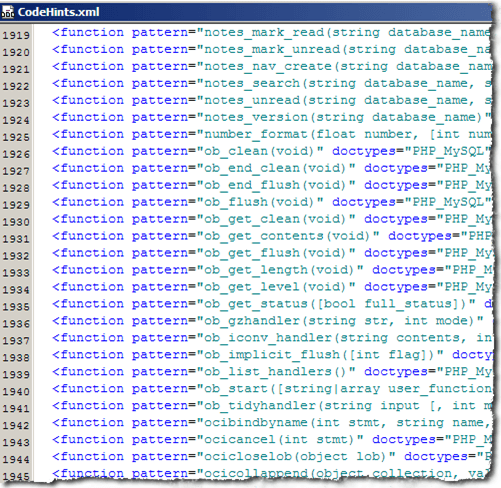501x488 pixels.
Task: Select line number 1920 in the gutter
Action: (x=16, y=52)
